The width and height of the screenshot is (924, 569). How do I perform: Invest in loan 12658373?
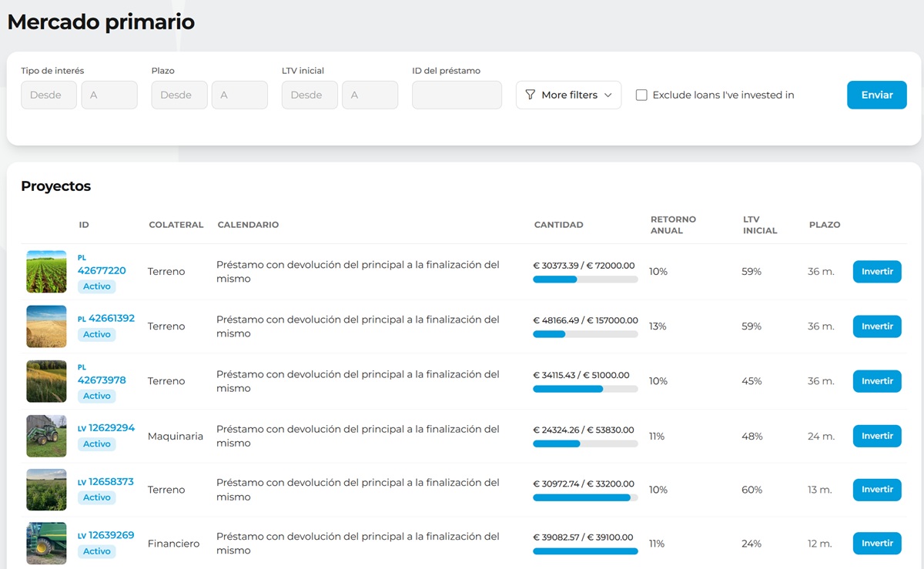[x=877, y=490]
